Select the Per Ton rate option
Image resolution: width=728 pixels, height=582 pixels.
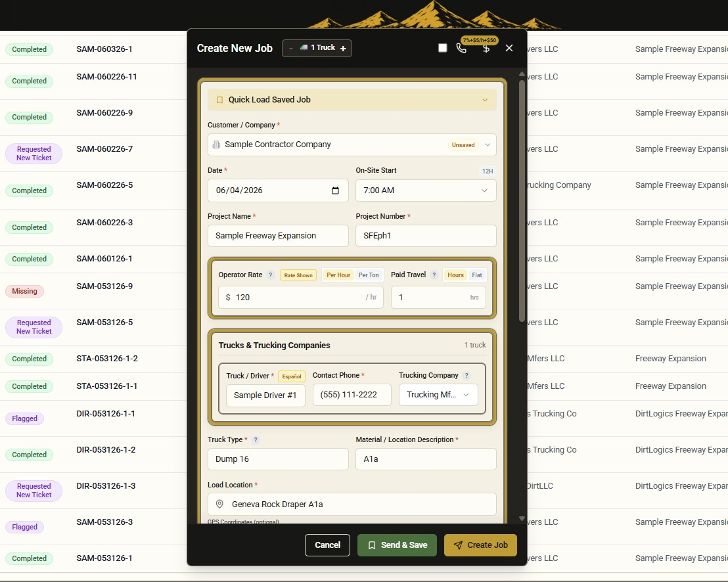tap(369, 275)
